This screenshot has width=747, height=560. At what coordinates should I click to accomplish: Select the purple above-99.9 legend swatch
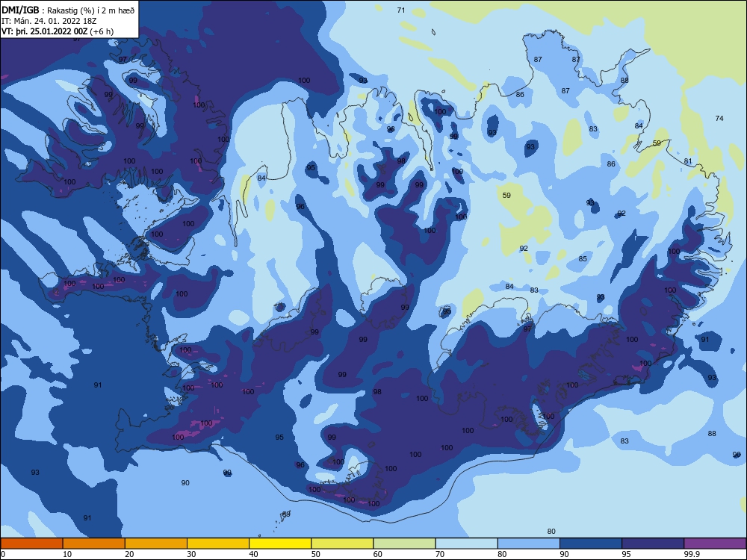coord(715,544)
